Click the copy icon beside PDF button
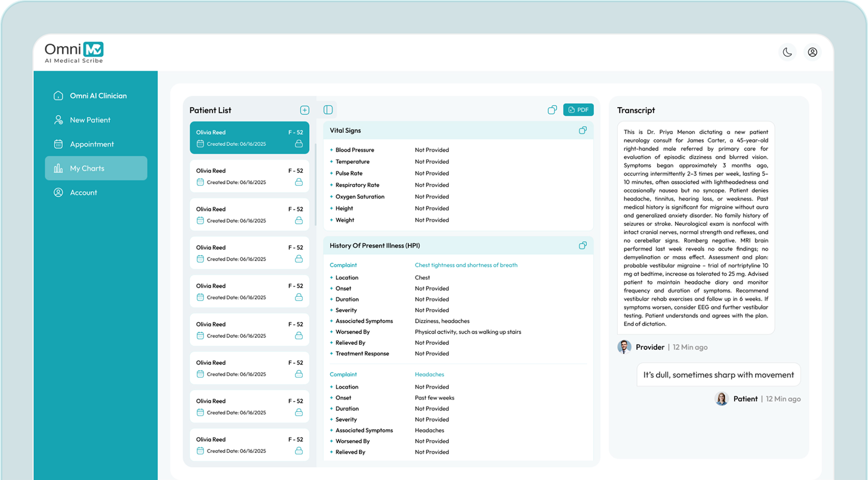 (x=552, y=110)
